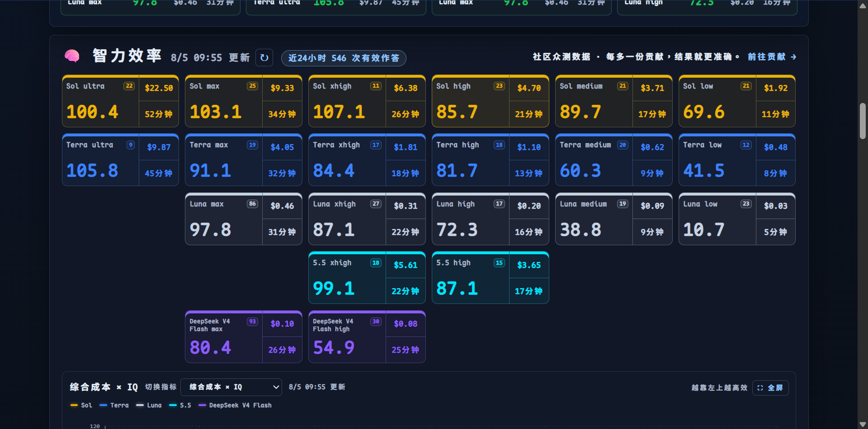This screenshot has height=429, width=868.
Task: Click the DeepSeek Flash max count badge 93
Action: click(252, 322)
